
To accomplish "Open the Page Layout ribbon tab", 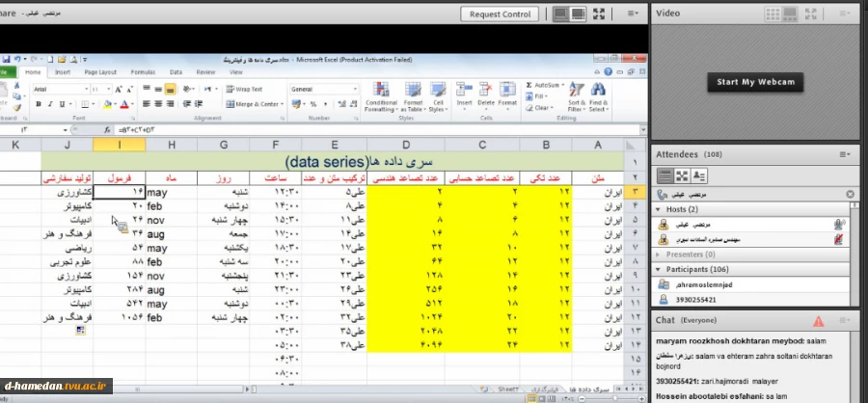I will tap(100, 72).
